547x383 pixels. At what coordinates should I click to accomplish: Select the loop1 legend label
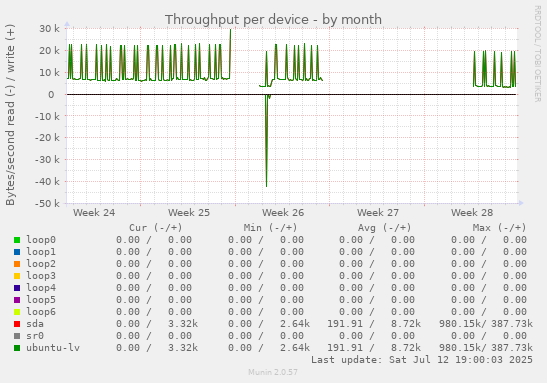(x=41, y=252)
